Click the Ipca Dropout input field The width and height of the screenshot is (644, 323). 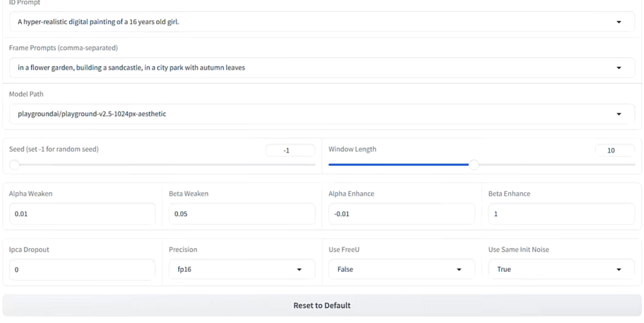pos(82,269)
